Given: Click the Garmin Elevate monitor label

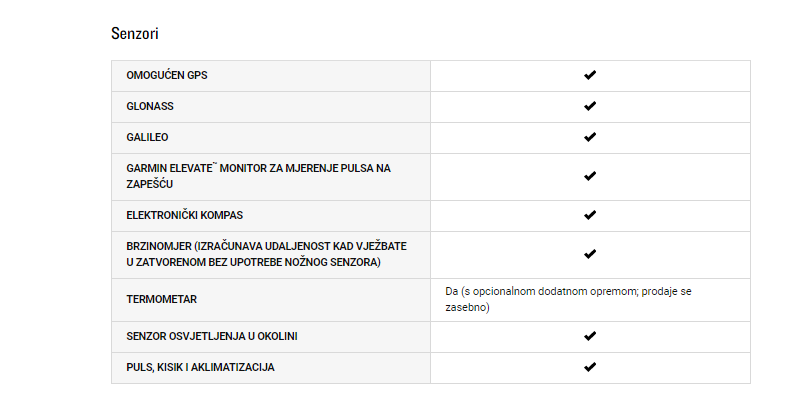Looking at the screenshot, I should coord(259,176).
